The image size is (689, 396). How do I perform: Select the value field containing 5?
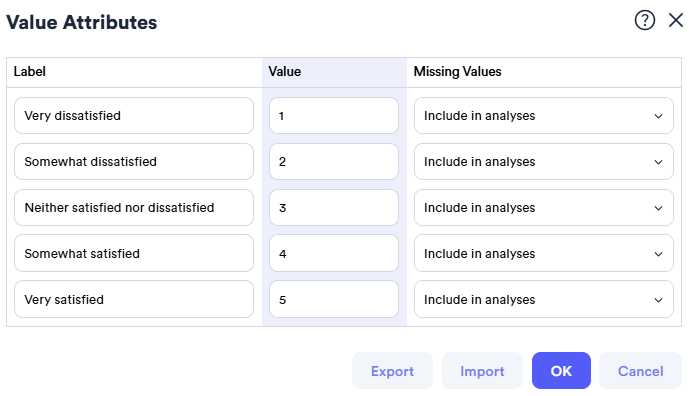point(334,299)
